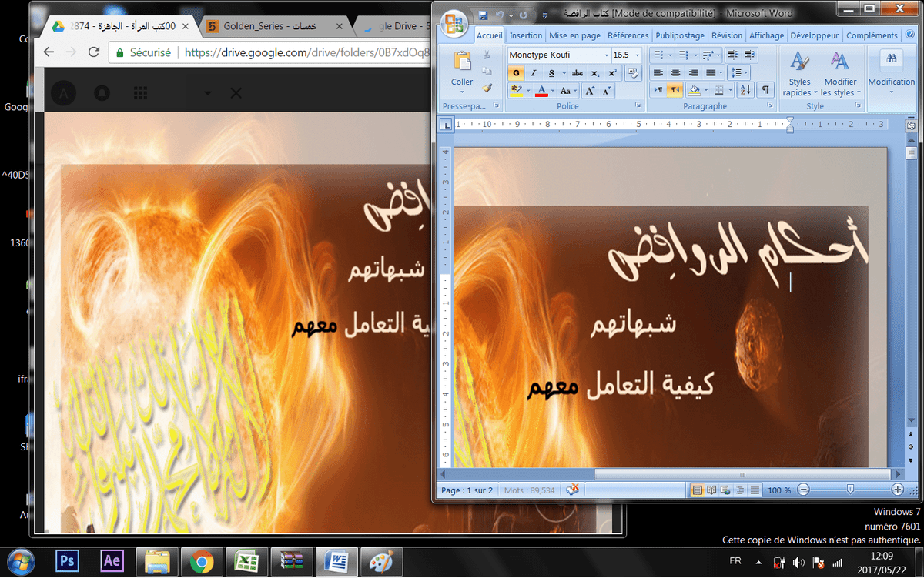Click the zoom in plus button
The height and width of the screenshot is (585, 924).
897,490
